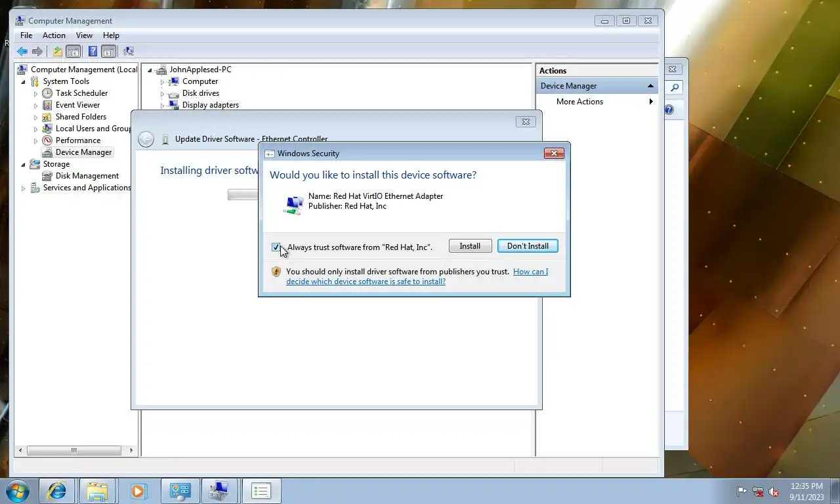Click the horizontal scrollbar thumb in tree pane
The image size is (840, 504).
pos(73,450)
